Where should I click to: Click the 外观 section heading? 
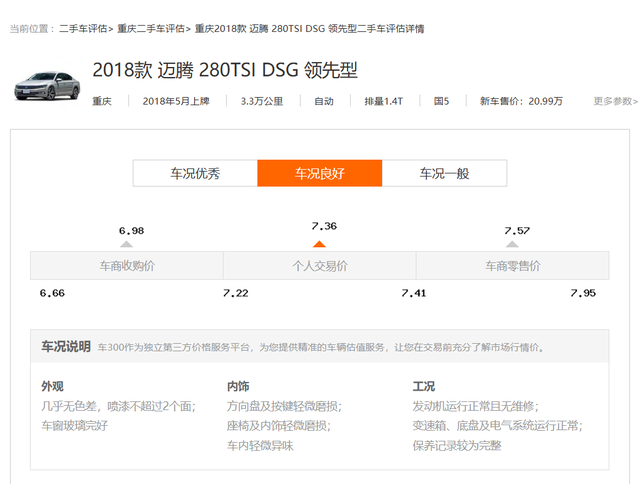(52, 386)
